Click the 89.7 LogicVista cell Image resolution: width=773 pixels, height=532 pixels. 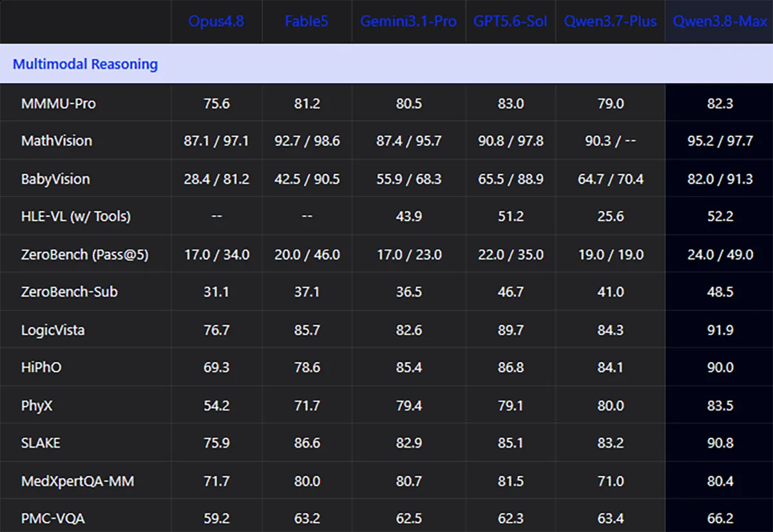511,330
